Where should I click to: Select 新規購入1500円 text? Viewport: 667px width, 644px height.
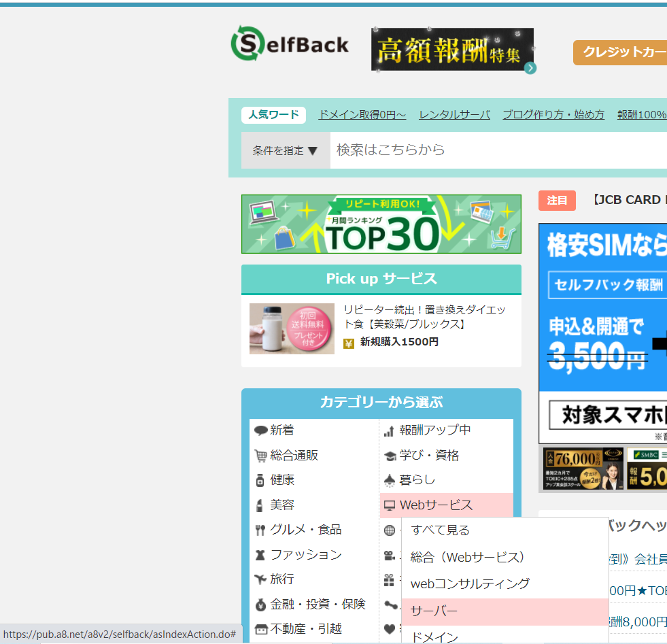coord(399,342)
